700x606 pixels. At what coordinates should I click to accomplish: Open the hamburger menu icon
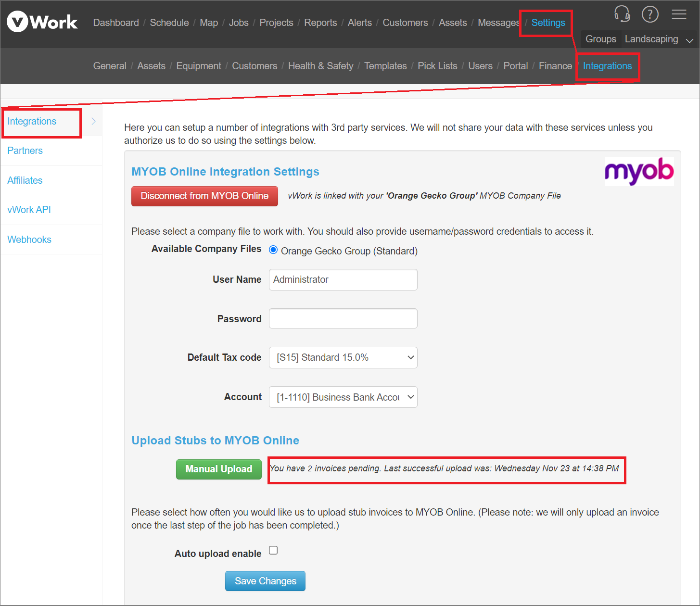[679, 14]
